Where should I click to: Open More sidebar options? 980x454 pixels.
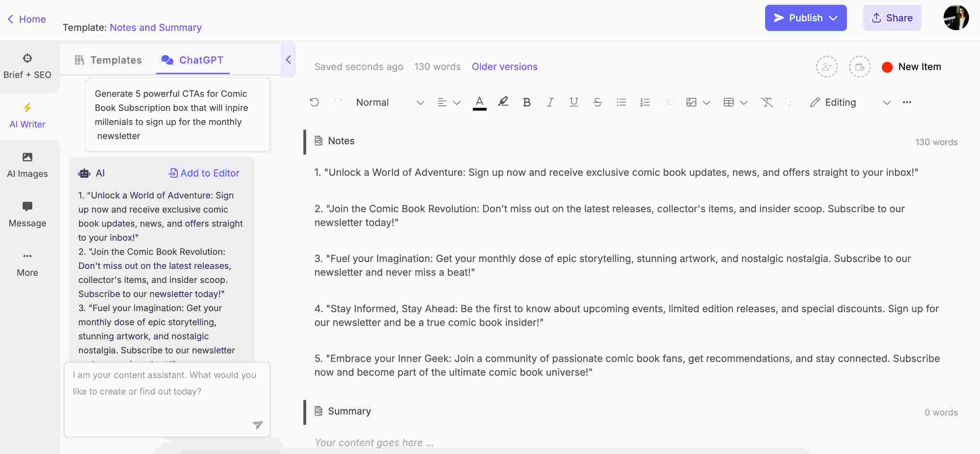coord(27,264)
